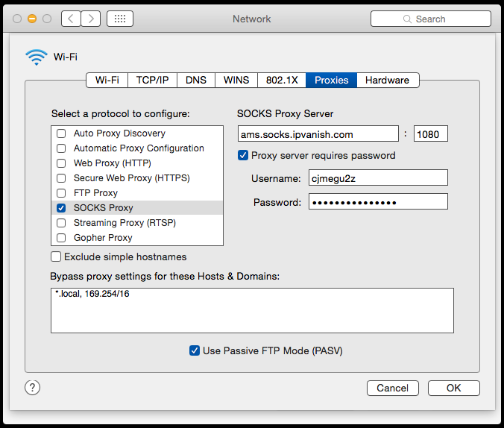Select the Web Proxy (HTTP) row label
The height and width of the screenshot is (428, 504).
pyautogui.click(x=112, y=163)
